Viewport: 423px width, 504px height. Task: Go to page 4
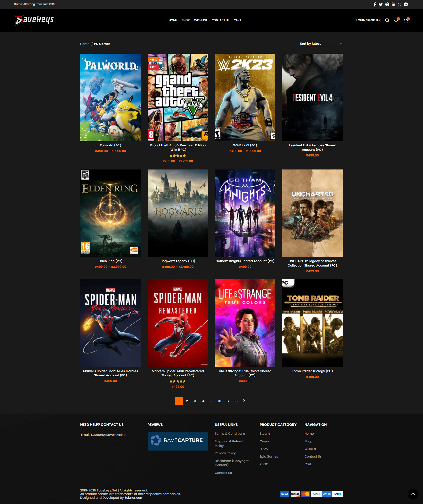(x=203, y=401)
